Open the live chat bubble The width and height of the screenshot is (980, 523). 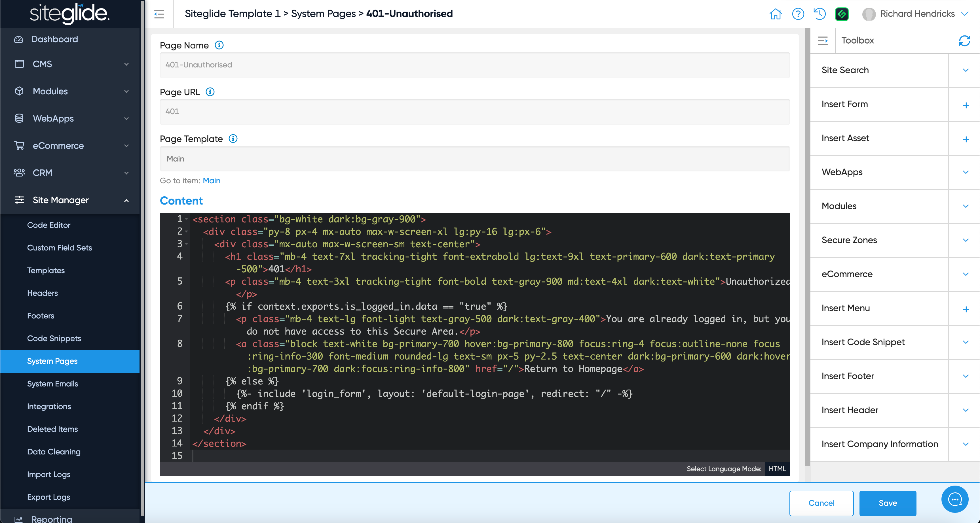(954, 499)
